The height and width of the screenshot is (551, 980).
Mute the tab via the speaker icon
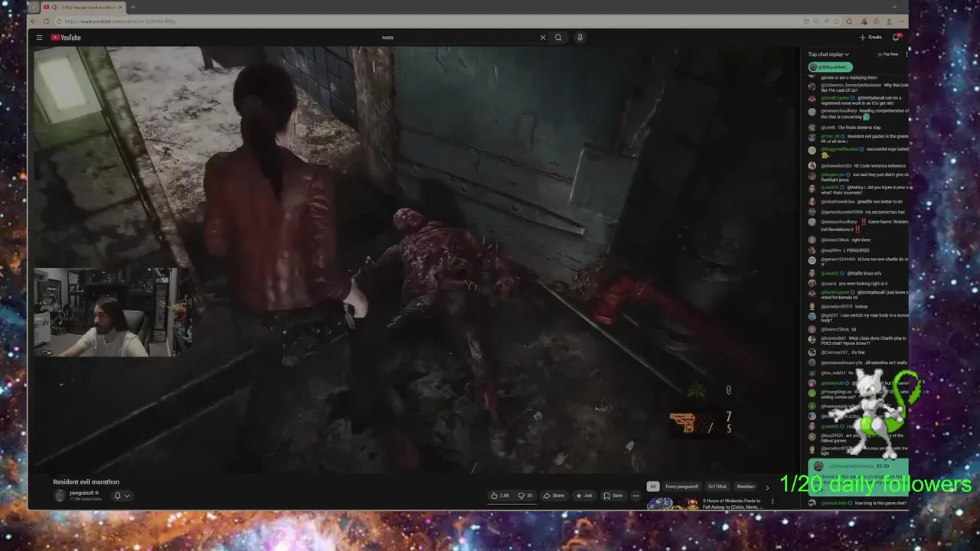click(x=55, y=7)
